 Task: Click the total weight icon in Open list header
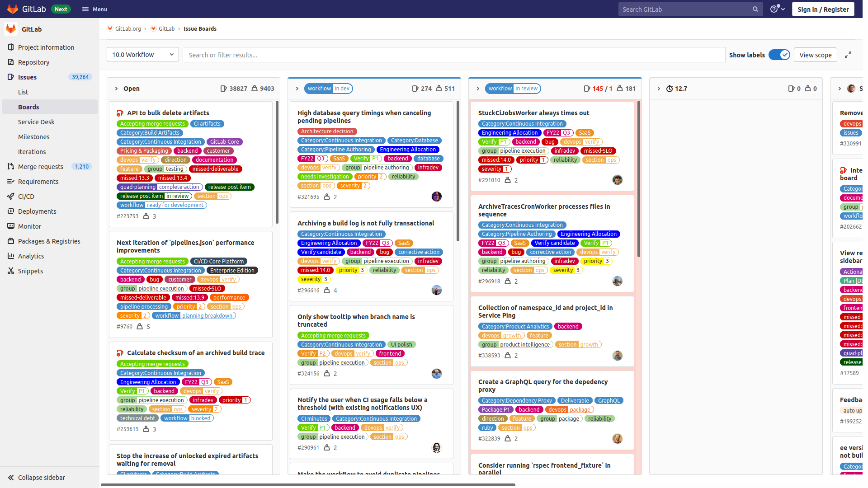tap(255, 89)
